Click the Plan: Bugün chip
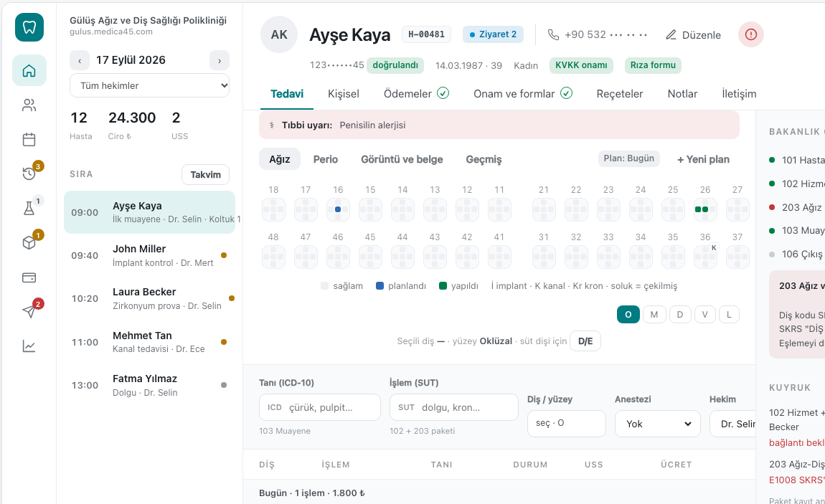 (628, 158)
